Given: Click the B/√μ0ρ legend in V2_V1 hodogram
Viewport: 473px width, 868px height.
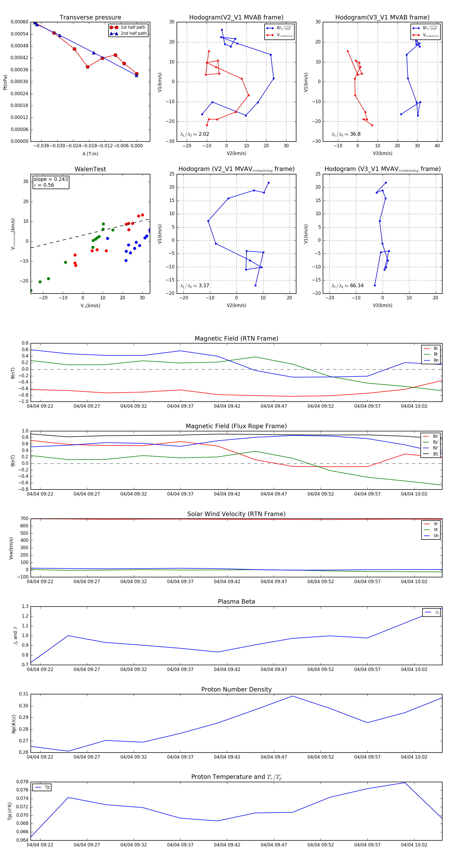Looking at the screenshot, I should pyautogui.click(x=279, y=28).
